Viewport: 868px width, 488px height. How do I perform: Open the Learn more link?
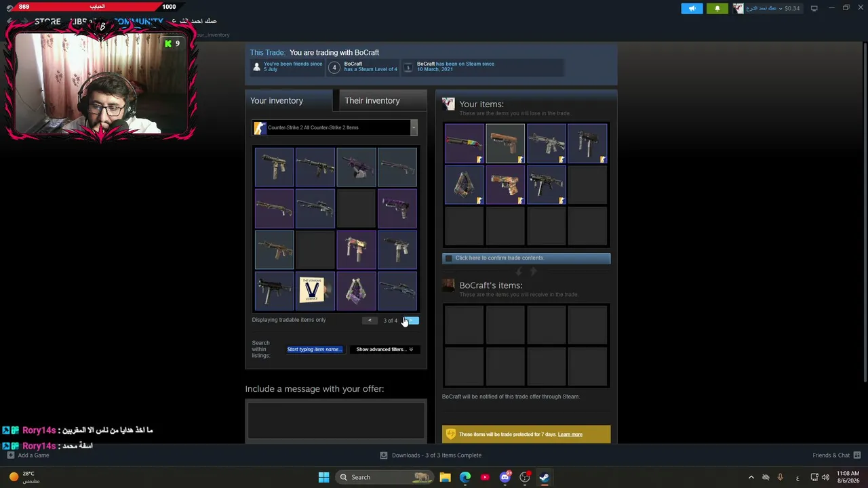pyautogui.click(x=570, y=434)
